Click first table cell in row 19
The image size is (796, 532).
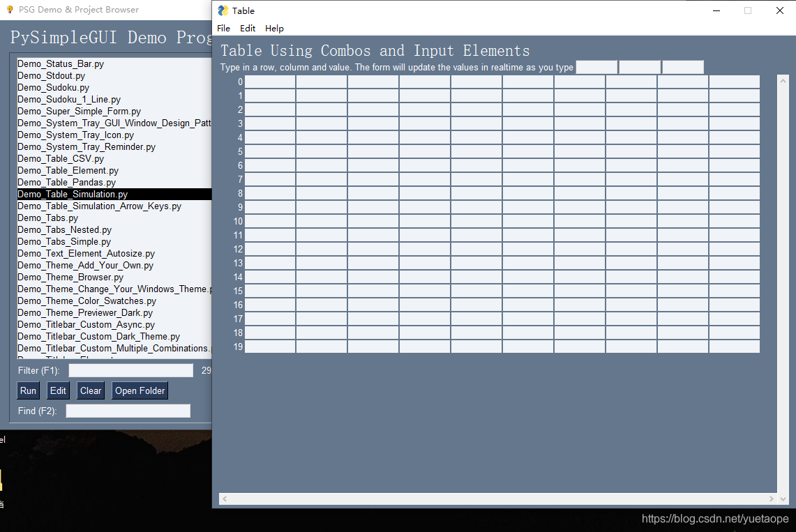(x=270, y=347)
